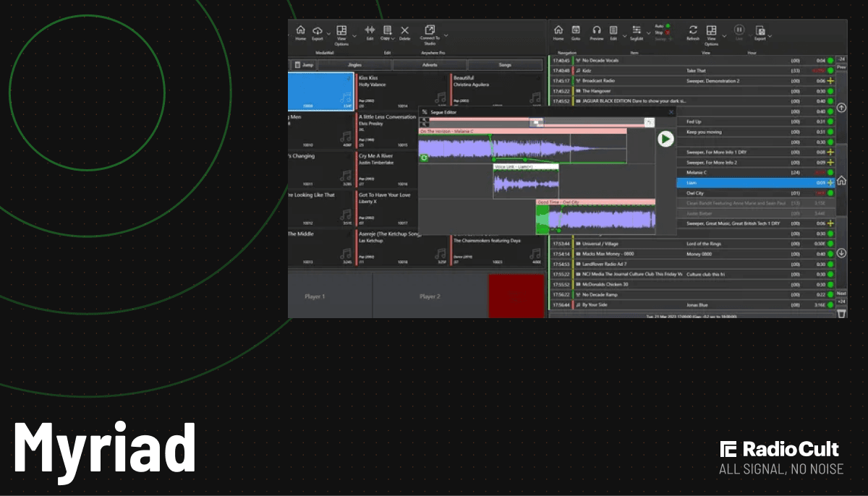The image size is (868, 496).
Task: Click log scroll up arrow circle icon
Action: 841,108
